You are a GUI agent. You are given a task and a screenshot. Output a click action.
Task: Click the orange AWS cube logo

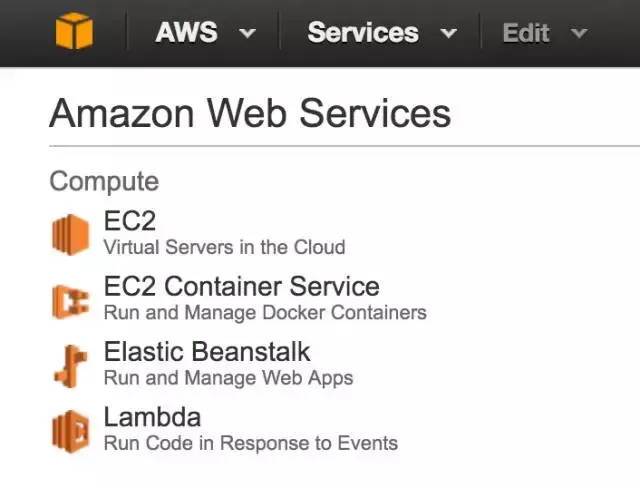pyautogui.click(x=74, y=32)
